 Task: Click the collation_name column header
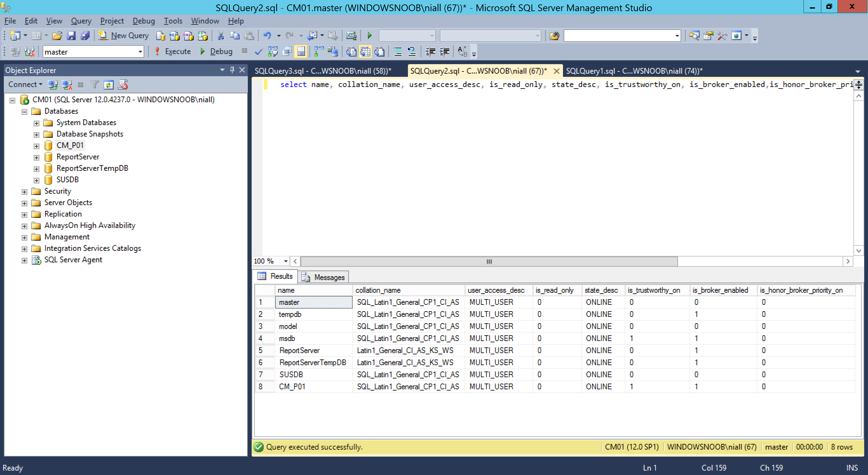point(408,290)
